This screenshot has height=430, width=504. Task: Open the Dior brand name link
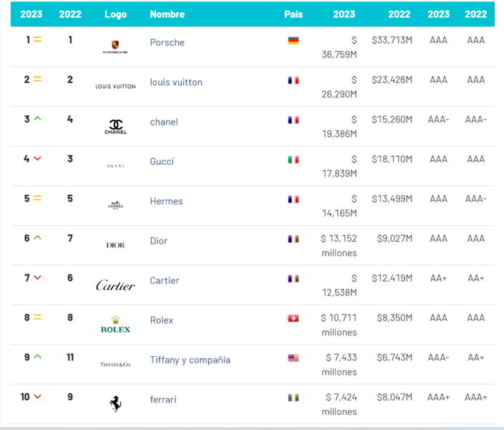coord(158,241)
